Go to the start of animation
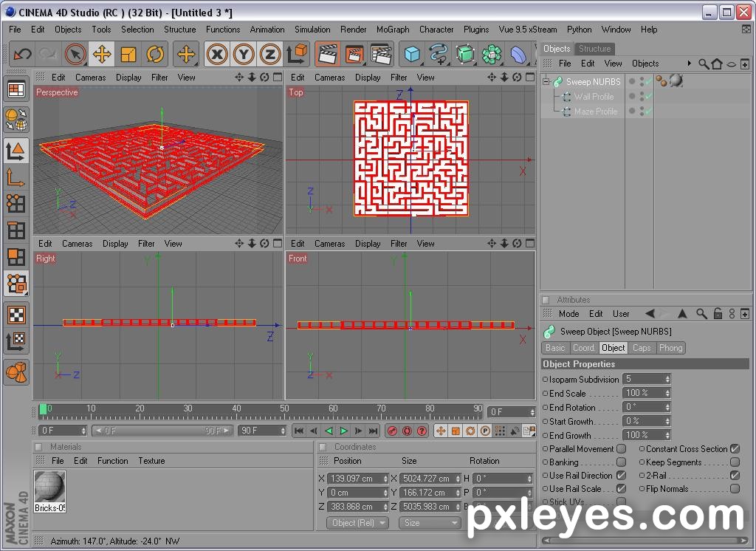Screen dimensions: 756x551 click(299, 431)
